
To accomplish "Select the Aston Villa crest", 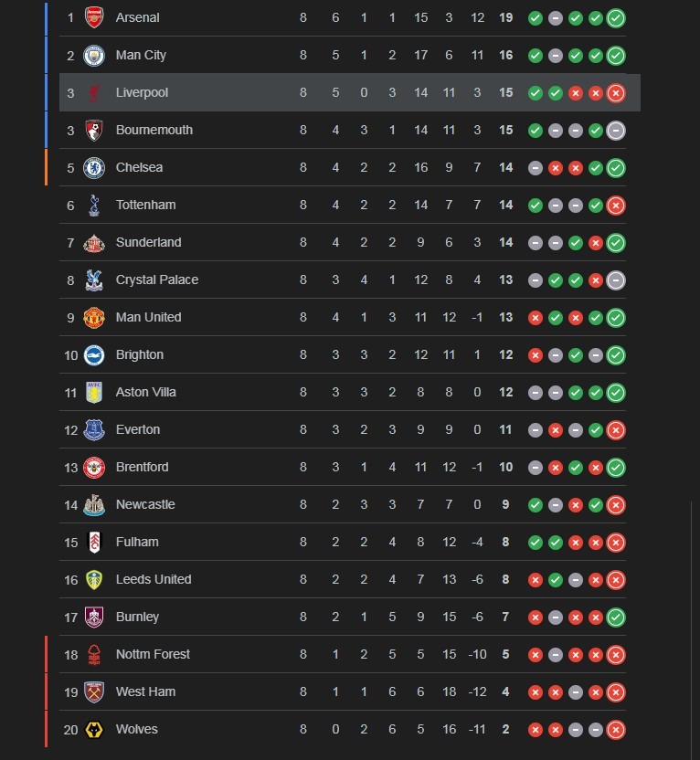I will [94, 392].
